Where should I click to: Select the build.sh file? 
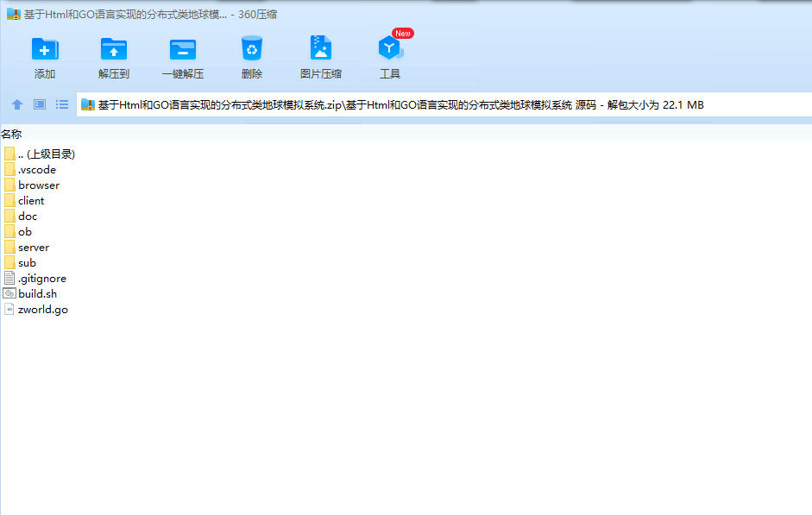(37, 293)
